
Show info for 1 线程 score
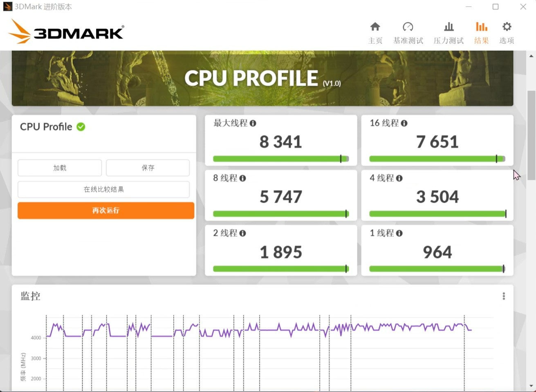tap(399, 233)
